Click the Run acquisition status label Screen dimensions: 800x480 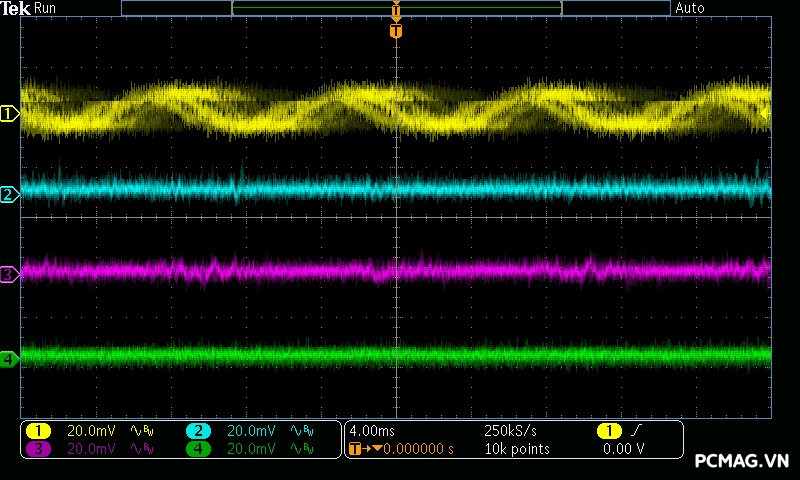46,8
